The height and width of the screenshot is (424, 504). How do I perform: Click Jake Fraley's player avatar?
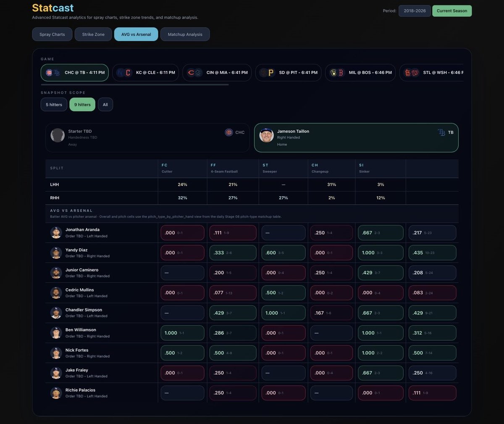56,373
